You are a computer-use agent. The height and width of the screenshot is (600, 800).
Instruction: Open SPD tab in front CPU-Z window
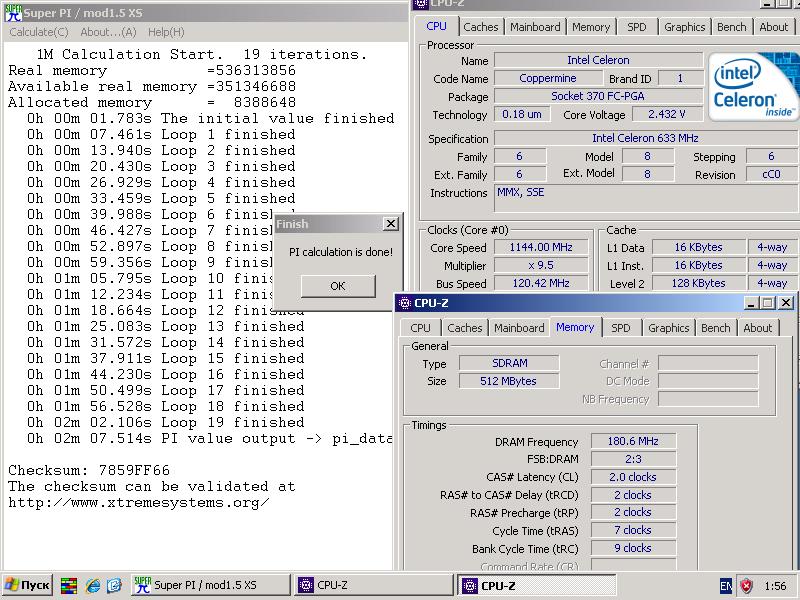[620, 328]
